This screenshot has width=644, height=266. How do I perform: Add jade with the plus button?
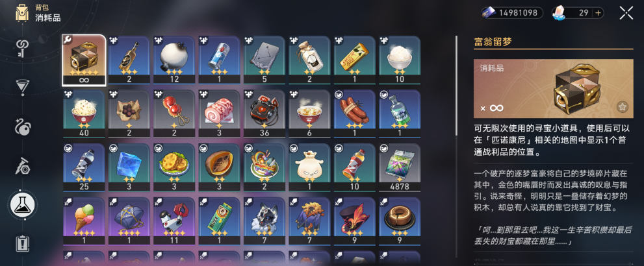tap(598, 13)
